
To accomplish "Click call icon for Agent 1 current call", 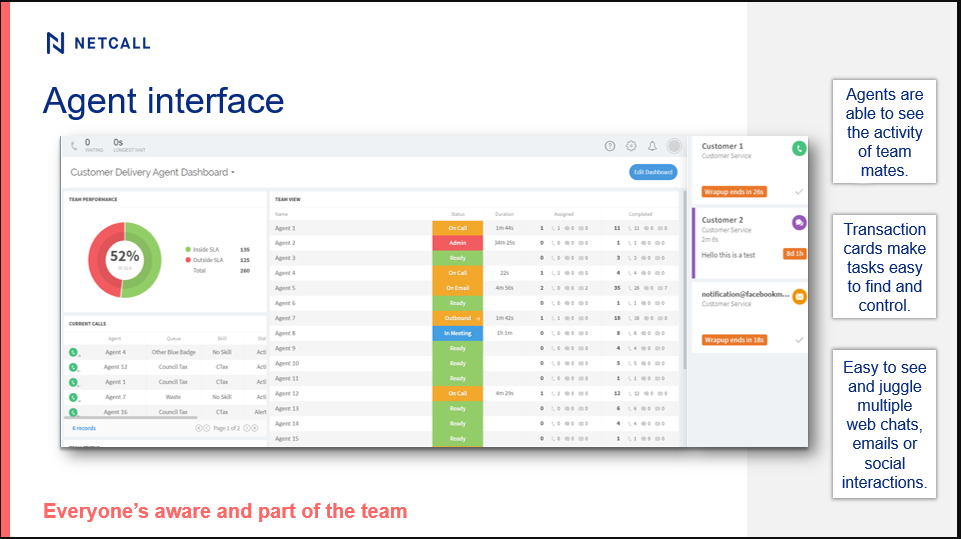I will (74, 382).
